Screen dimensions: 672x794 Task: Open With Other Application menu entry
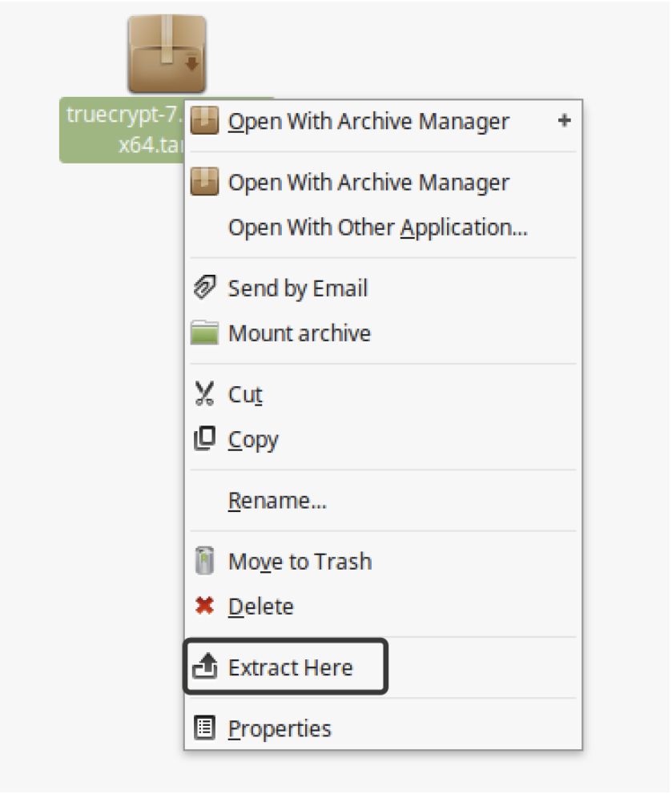click(x=377, y=228)
